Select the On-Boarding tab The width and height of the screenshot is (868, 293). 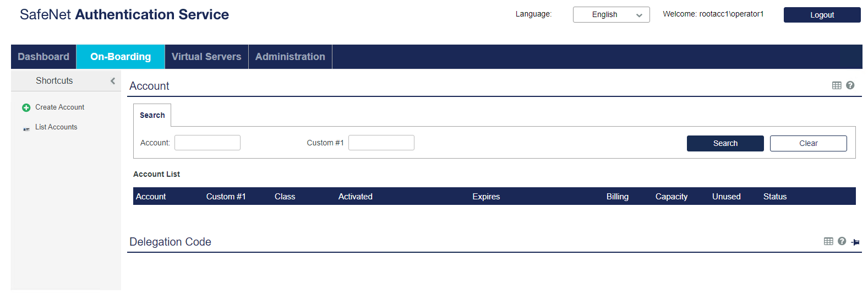121,57
